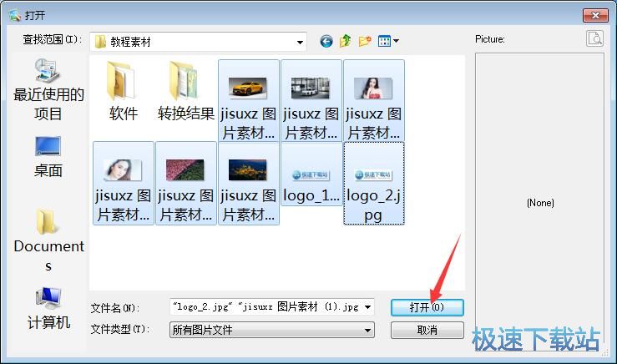This screenshot has width=617, height=364.
Task: Go to Desktop in sidebar
Action: (x=48, y=157)
